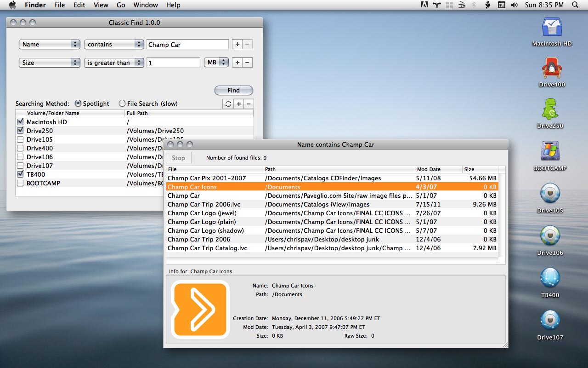
Task: Click the Find button
Action: click(x=234, y=90)
